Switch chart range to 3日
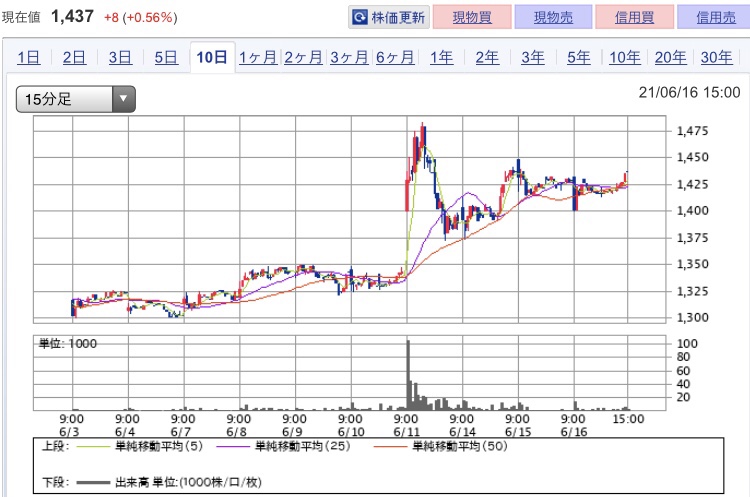The height and width of the screenshot is (497, 750). pyautogui.click(x=120, y=57)
